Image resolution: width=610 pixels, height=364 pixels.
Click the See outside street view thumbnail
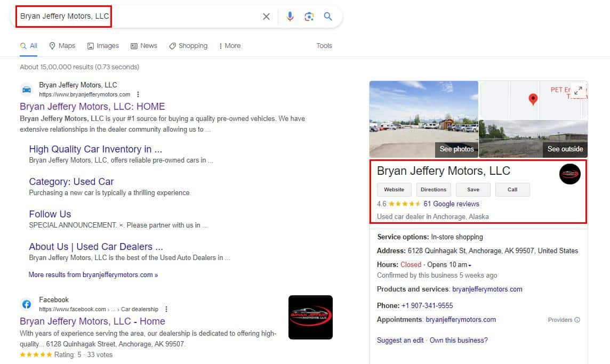[x=533, y=139]
